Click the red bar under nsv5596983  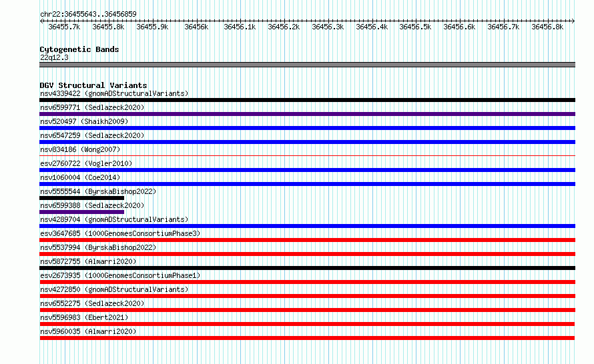coord(307,324)
